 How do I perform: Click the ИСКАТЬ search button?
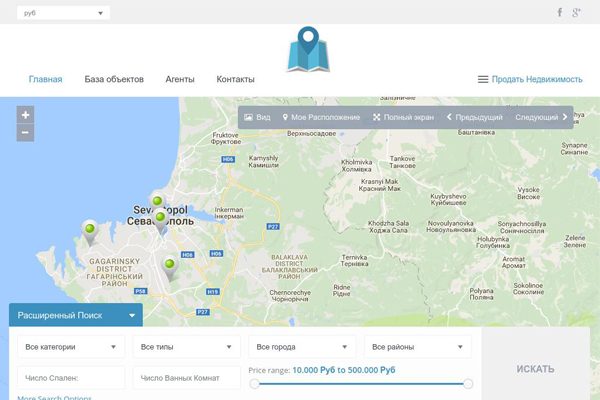(535, 369)
